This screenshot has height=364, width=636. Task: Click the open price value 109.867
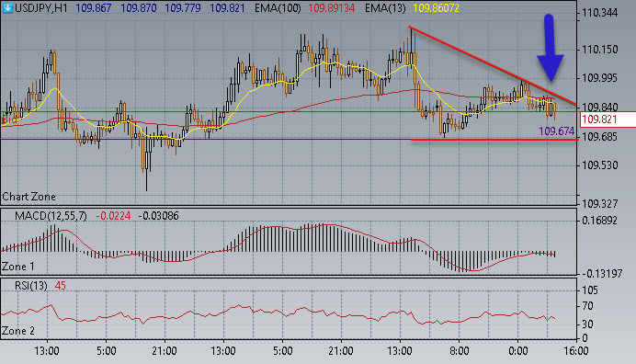pos(94,7)
